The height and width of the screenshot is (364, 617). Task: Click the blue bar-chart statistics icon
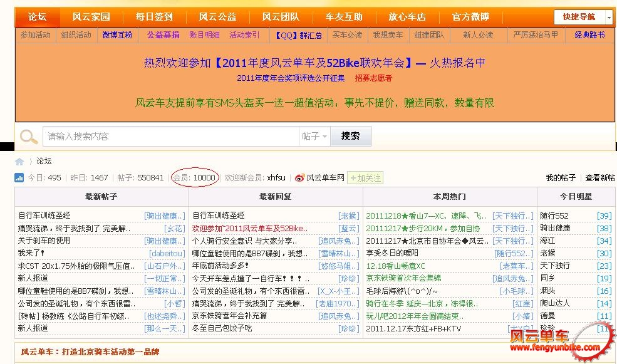tap(18, 178)
